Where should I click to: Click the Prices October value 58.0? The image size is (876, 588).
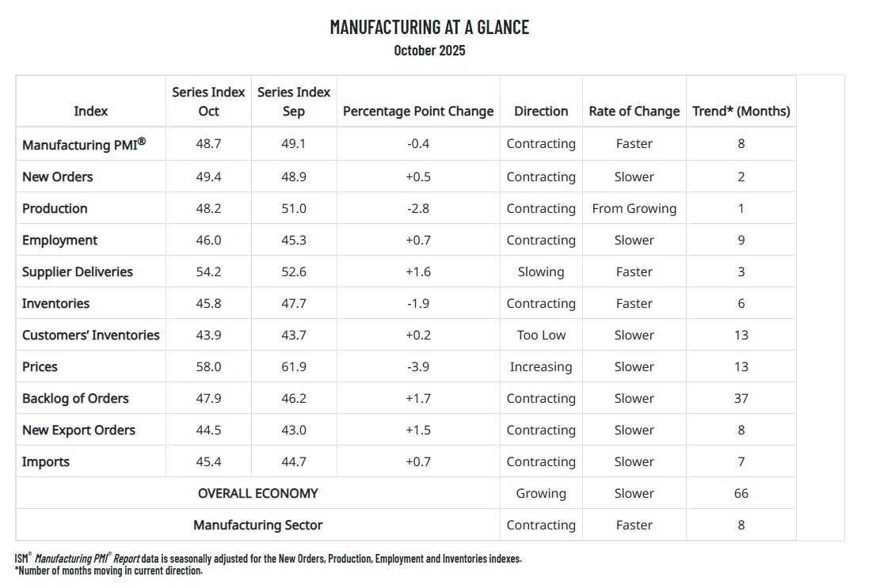pyautogui.click(x=208, y=367)
